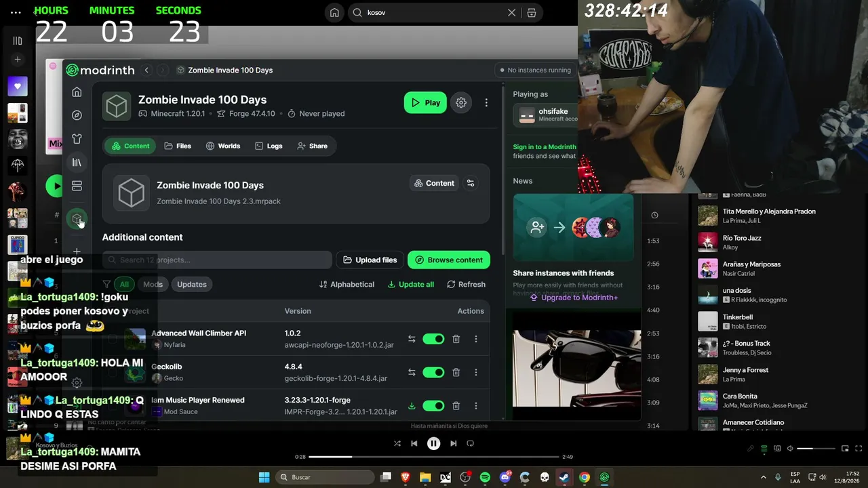The width and height of the screenshot is (868, 488).
Task: Refresh the content list
Action: [466, 285]
